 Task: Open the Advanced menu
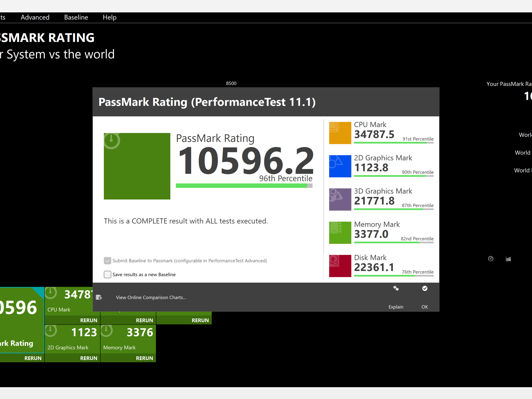35,17
